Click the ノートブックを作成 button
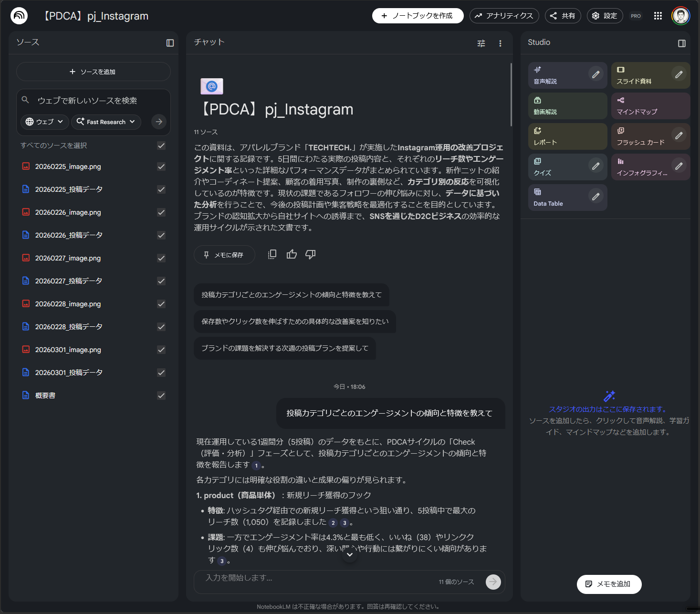Viewport: 700px width, 614px height. (x=418, y=15)
